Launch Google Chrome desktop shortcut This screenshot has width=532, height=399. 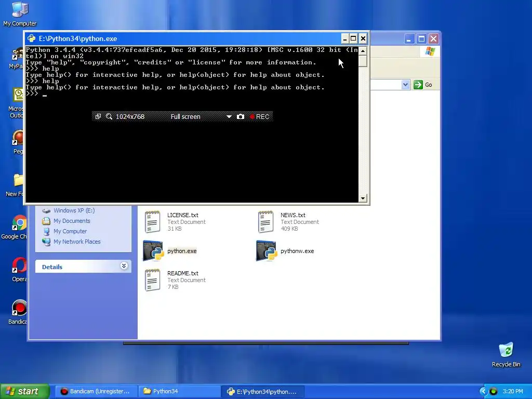19,223
